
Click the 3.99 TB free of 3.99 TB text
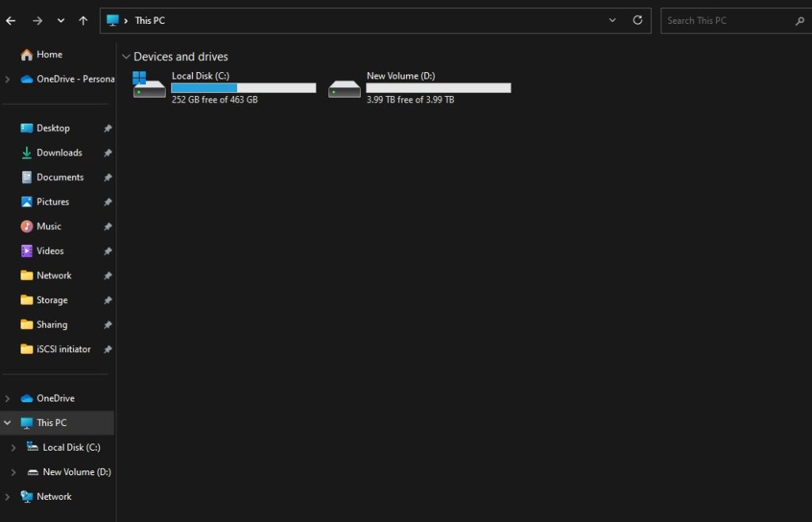point(410,99)
